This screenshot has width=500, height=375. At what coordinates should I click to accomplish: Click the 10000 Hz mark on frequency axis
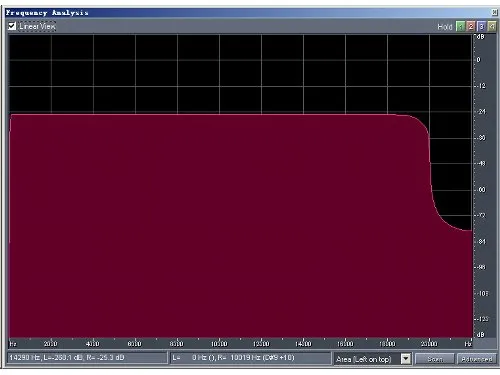click(219, 343)
